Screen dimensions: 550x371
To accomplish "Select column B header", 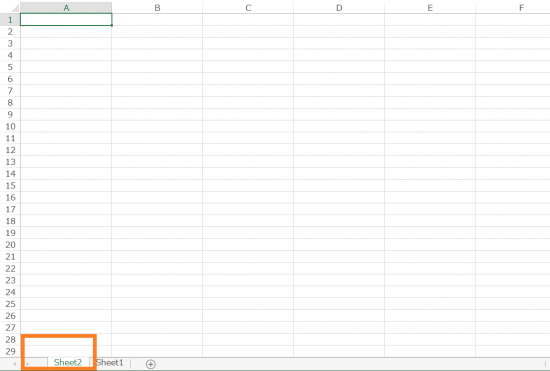I will 157,8.
